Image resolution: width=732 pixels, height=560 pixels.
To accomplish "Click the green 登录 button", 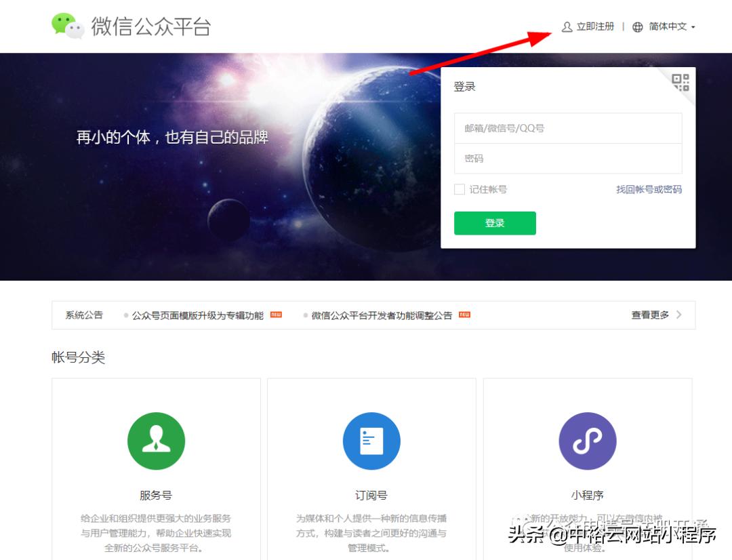I will pyautogui.click(x=495, y=223).
